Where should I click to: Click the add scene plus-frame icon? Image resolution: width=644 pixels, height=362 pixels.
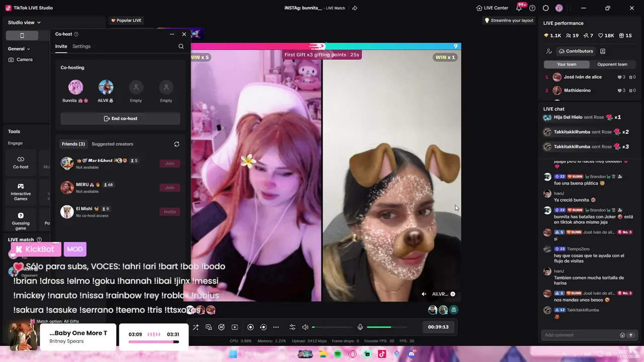pyautogui.click(x=234, y=327)
